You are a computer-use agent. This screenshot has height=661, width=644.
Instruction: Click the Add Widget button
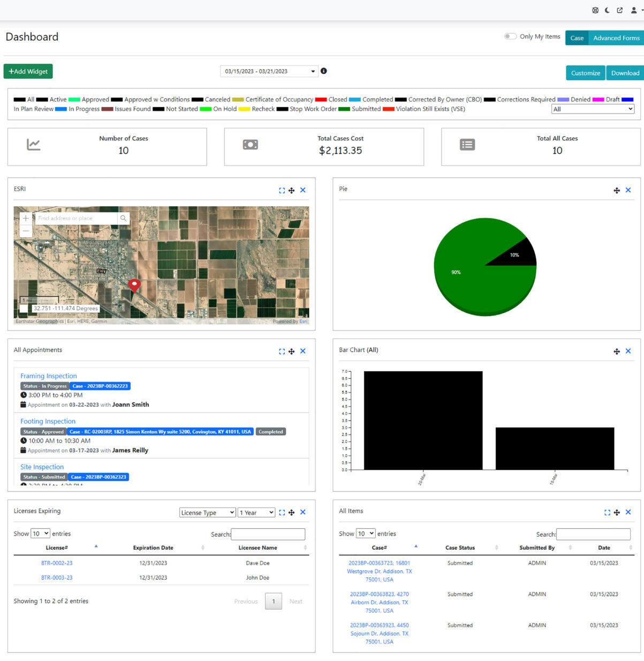coord(28,71)
